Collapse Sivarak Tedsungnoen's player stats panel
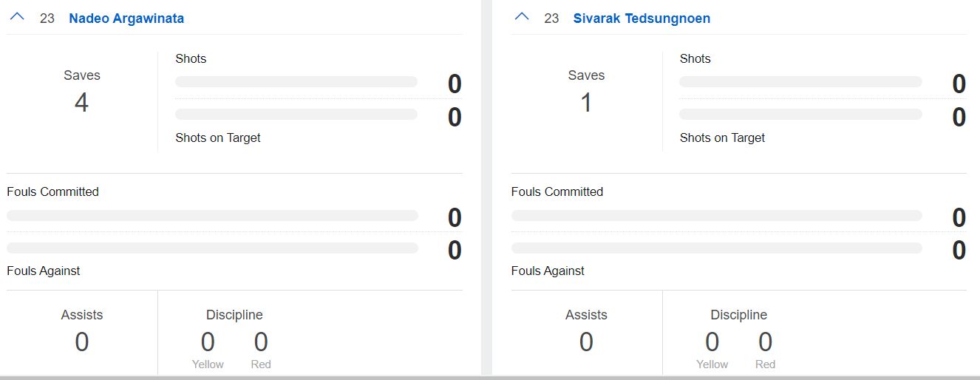 [522, 17]
